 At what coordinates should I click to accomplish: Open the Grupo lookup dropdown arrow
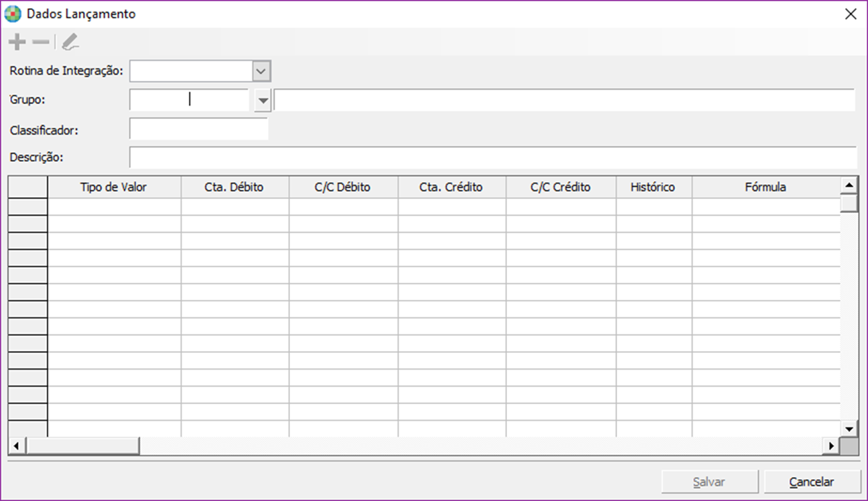pyautogui.click(x=263, y=100)
